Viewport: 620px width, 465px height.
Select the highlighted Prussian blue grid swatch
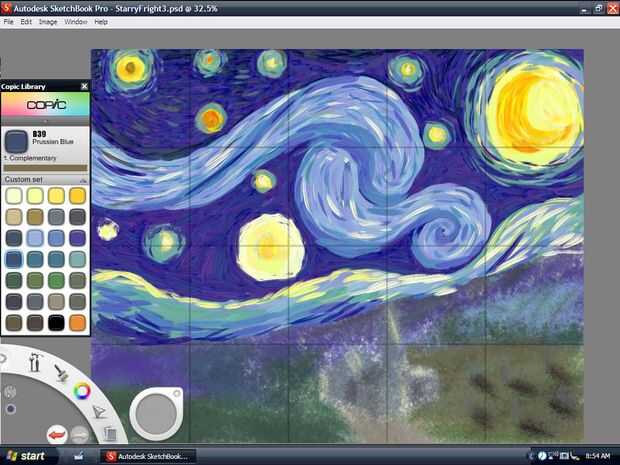14,259
